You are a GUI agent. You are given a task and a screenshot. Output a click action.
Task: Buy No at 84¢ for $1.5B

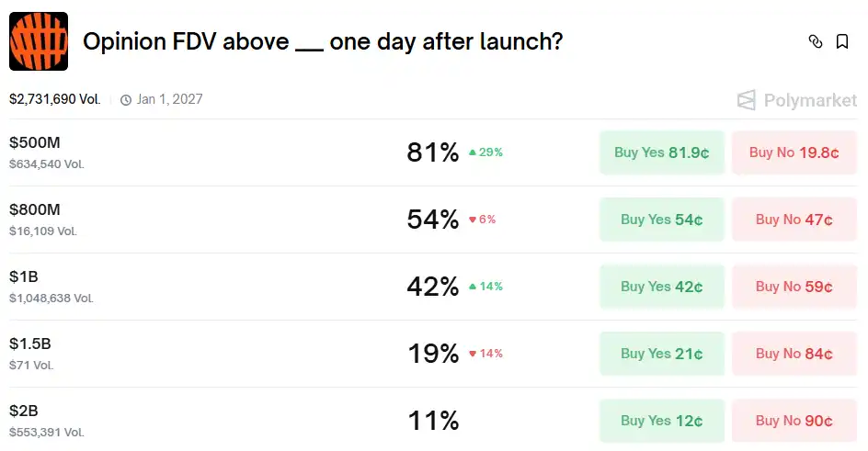(x=794, y=354)
